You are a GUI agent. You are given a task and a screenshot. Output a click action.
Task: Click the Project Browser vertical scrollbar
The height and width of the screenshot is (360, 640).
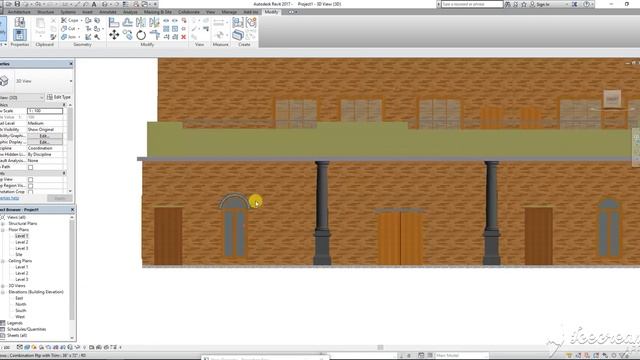pos(72,269)
